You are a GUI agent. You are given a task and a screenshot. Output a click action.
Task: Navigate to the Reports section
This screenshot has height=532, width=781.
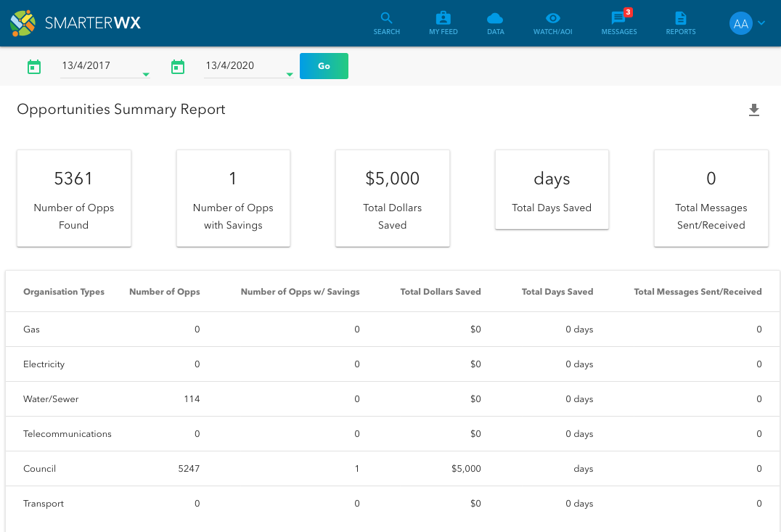(680, 22)
